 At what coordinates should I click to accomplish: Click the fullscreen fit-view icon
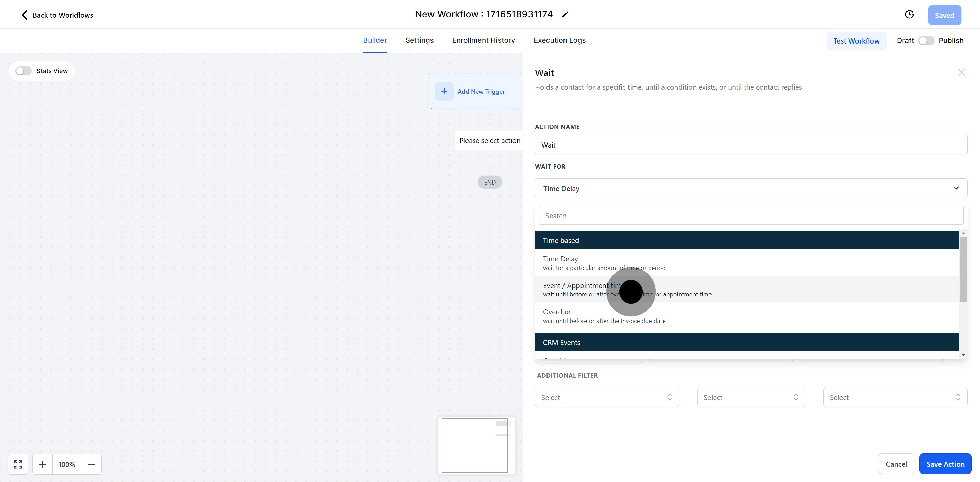18,464
